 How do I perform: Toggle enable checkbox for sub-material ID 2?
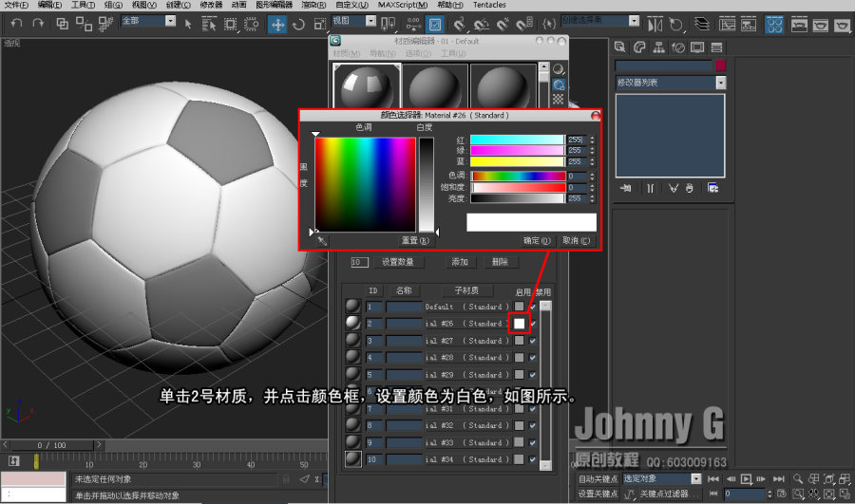tap(533, 324)
